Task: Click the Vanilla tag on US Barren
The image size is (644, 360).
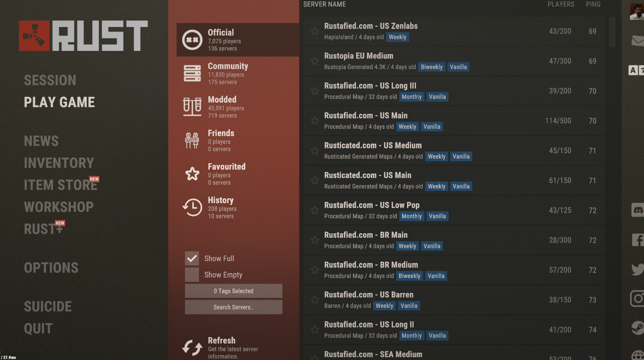Action: [409, 306]
